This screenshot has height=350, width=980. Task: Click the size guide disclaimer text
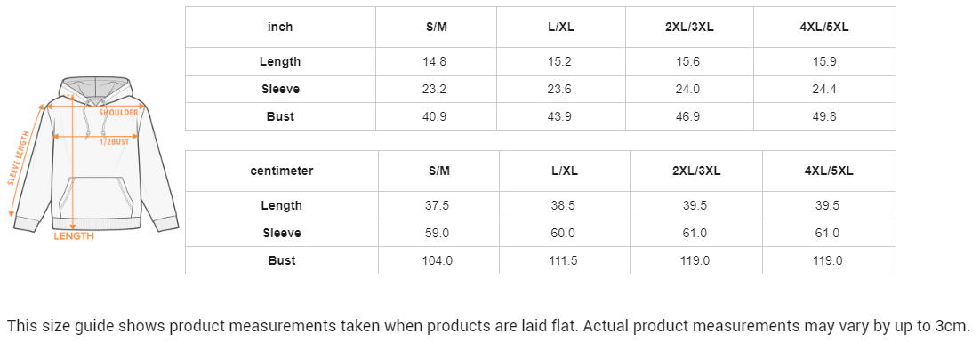489,326
